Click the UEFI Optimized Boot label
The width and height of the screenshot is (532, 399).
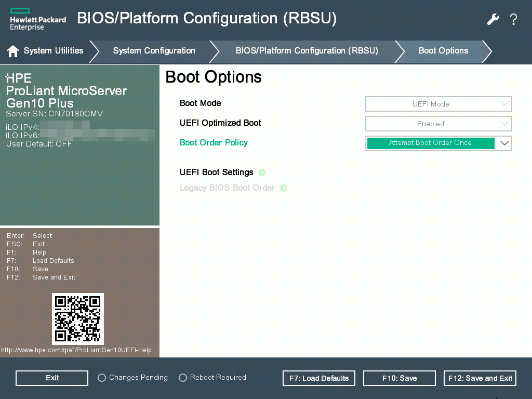click(220, 123)
